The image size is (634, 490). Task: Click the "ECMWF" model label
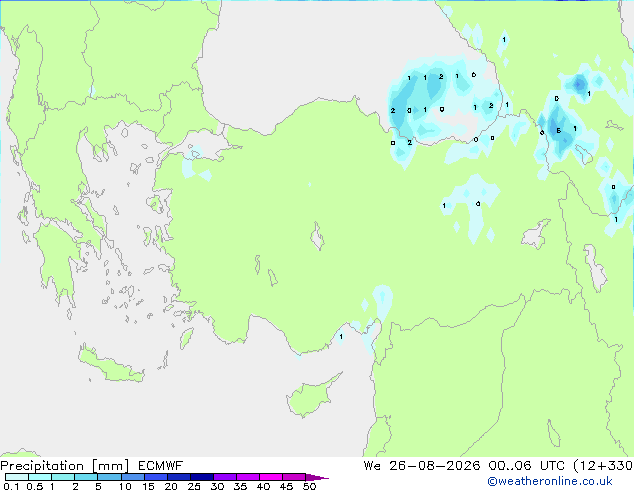(161, 466)
